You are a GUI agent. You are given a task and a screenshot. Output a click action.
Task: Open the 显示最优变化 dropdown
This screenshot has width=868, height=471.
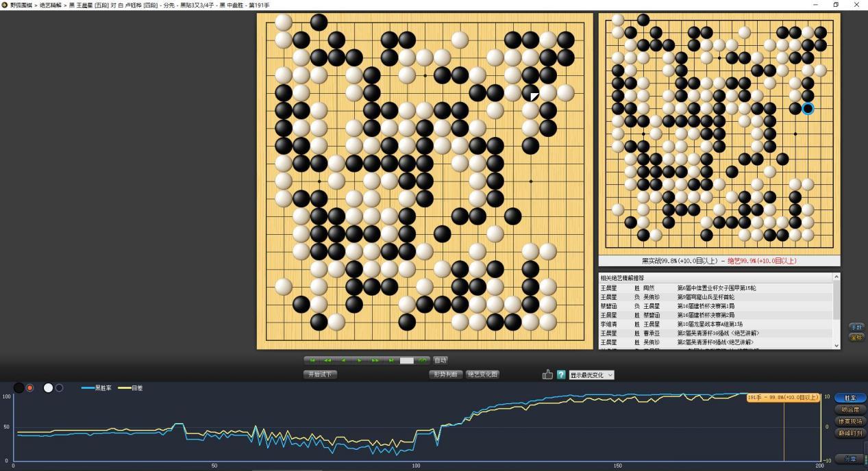pyautogui.click(x=591, y=375)
